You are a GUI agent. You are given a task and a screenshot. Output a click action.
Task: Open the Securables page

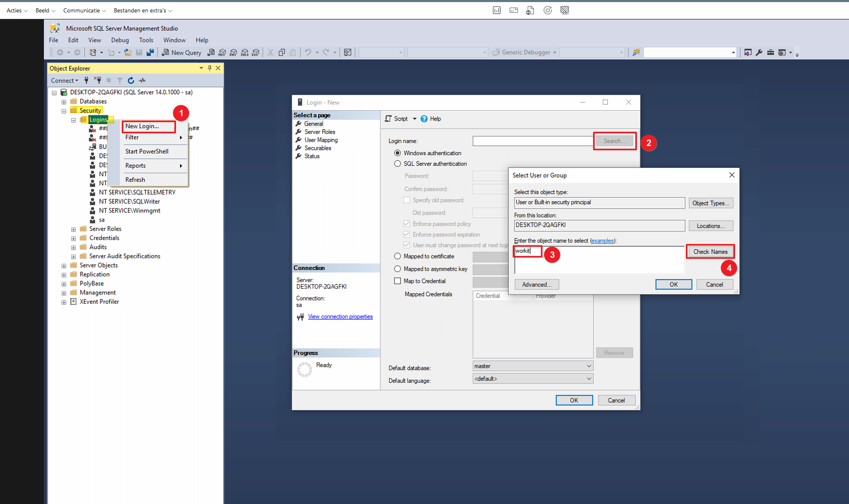click(317, 148)
